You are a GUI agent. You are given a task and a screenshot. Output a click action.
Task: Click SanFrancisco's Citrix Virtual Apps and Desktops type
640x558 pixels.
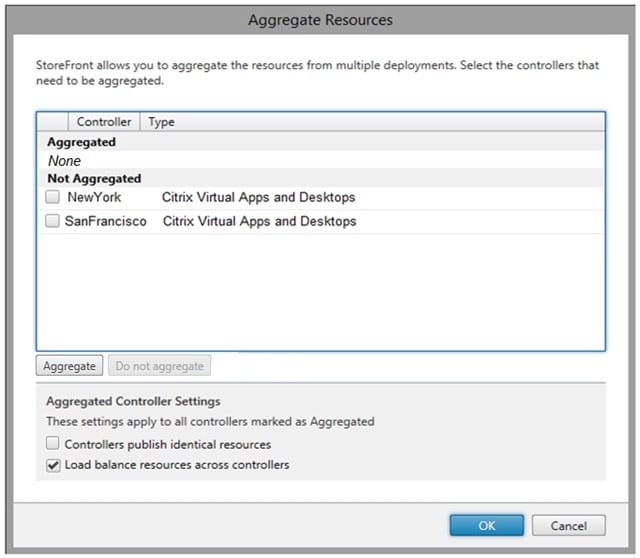tap(258, 222)
